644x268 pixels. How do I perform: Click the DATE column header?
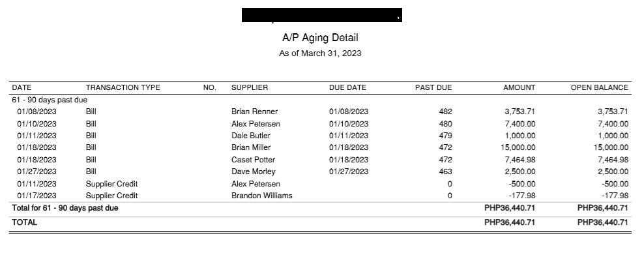pos(22,87)
